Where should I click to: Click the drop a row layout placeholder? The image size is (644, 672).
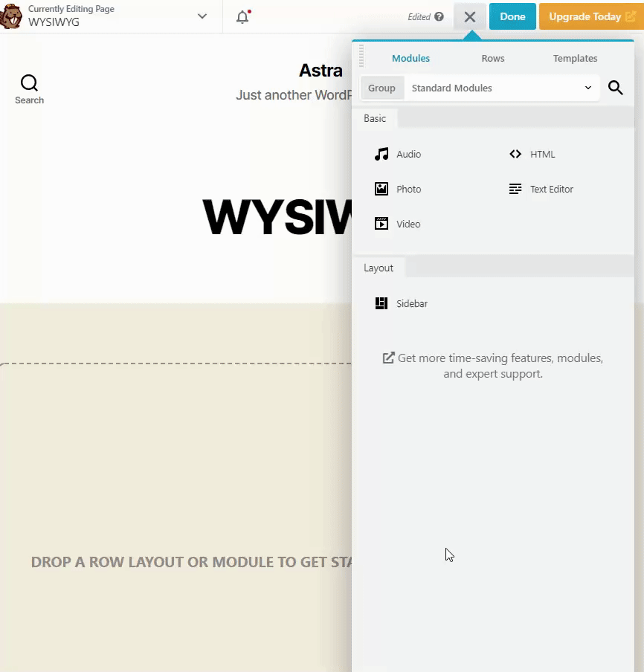[191, 562]
